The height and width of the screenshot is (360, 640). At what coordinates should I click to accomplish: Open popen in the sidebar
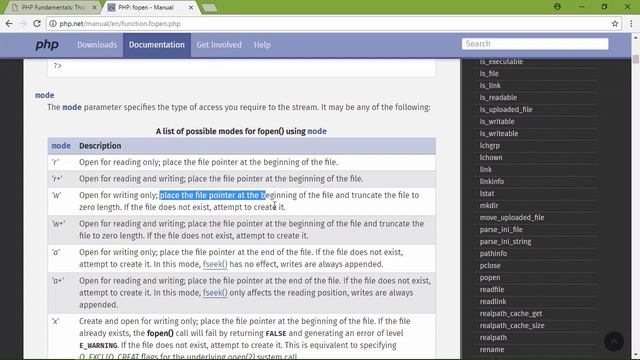(x=490, y=278)
